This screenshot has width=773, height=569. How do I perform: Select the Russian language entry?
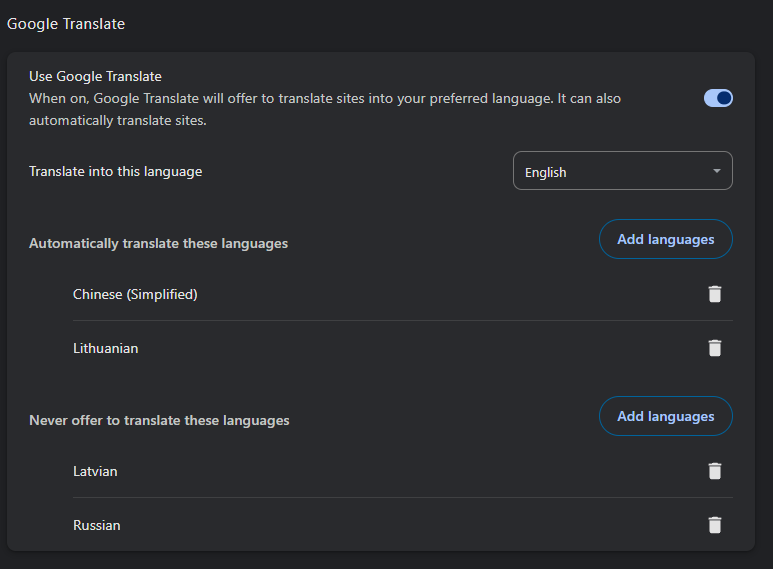pos(97,526)
